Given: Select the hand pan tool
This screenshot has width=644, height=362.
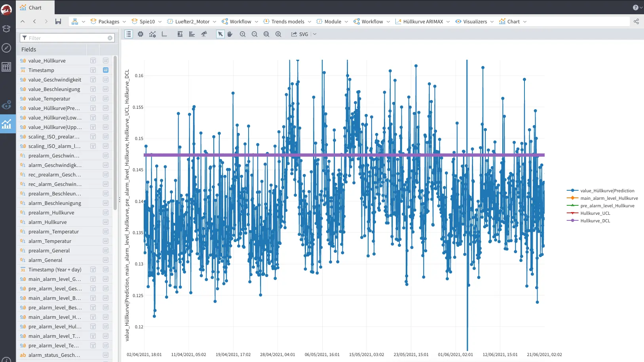Looking at the screenshot, I should [230, 34].
